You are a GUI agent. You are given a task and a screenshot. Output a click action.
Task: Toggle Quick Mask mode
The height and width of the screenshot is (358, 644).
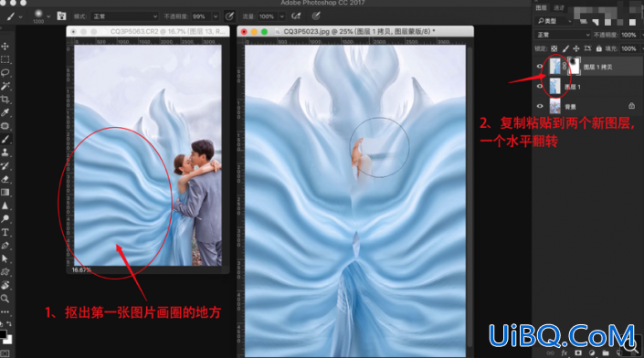coord(5,353)
